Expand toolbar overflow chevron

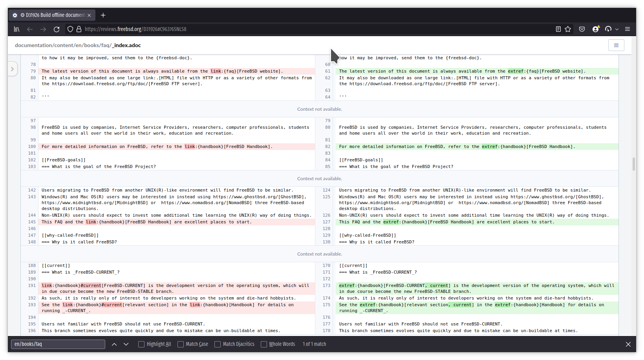(x=617, y=29)
